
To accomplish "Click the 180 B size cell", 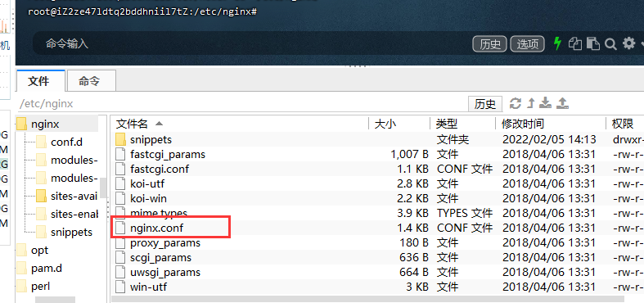I will 414,242.
